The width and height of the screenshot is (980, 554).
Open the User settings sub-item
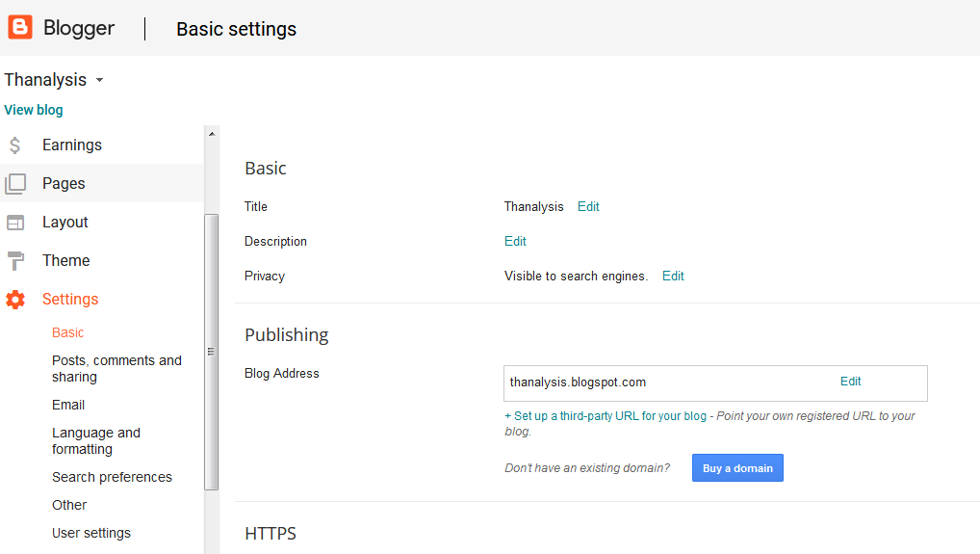pos(91,533)
